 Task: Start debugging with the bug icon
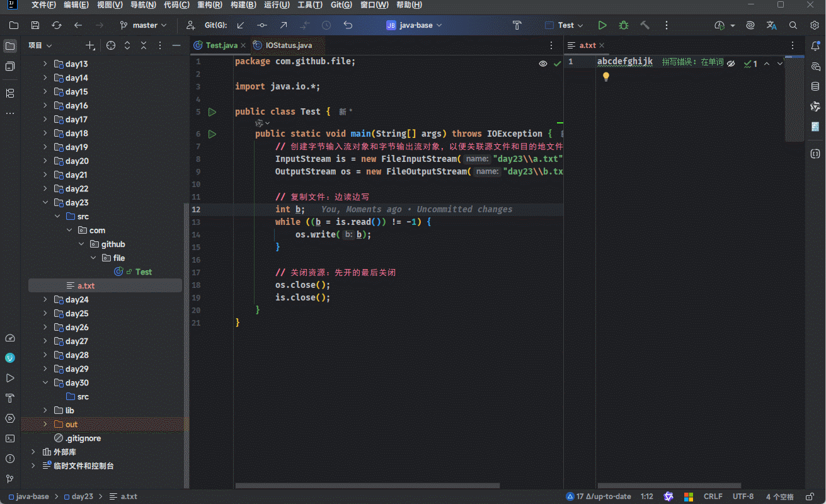tap(623, 25)
